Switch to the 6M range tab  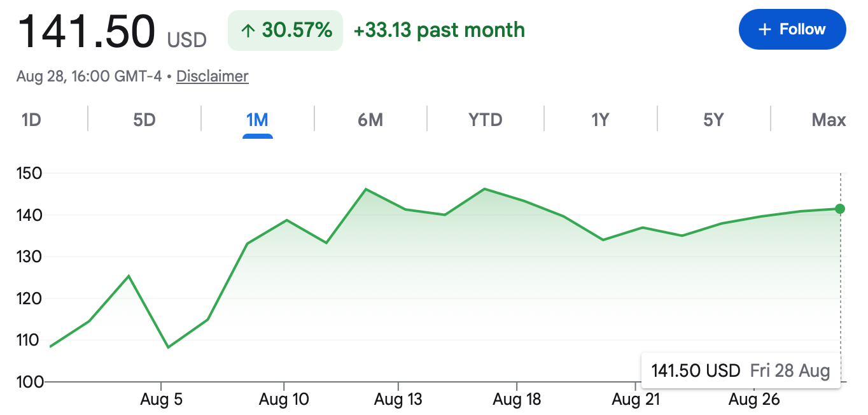tap(370, 120)
